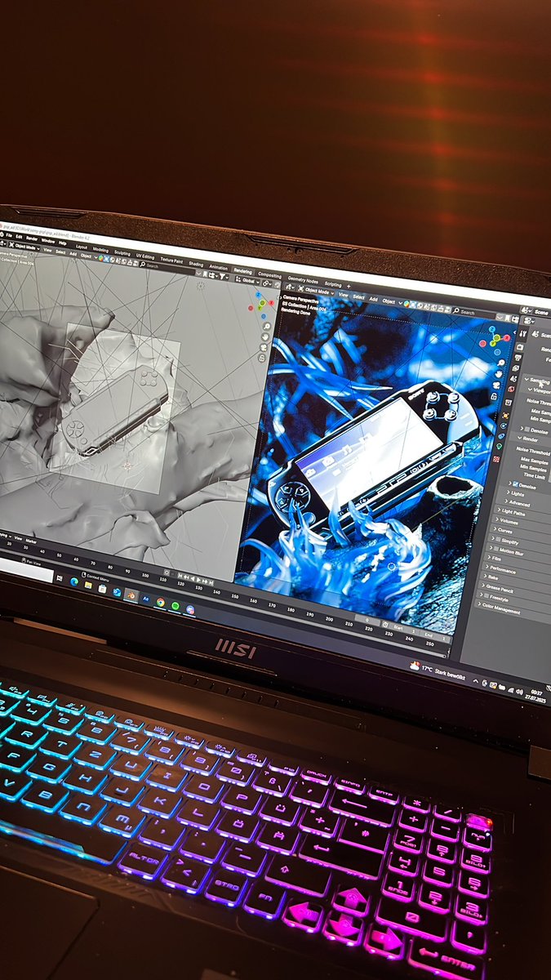Click the timeline play button
The height and width of the screenshot is (980, 551).
tap(198, 578)
